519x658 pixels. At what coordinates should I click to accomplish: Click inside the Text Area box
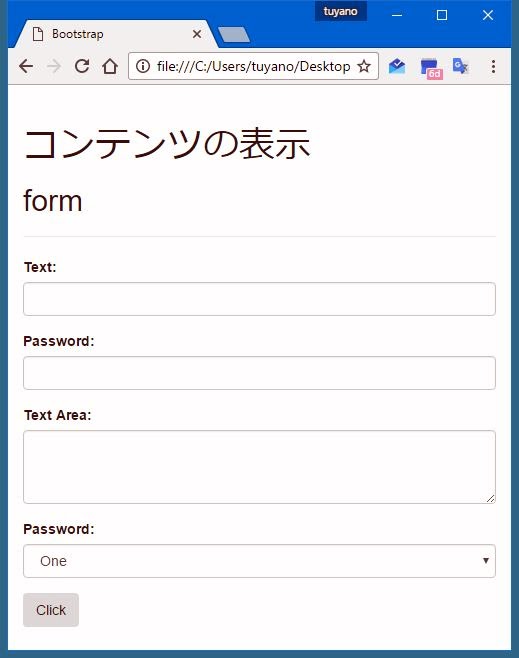click(259, 467)
